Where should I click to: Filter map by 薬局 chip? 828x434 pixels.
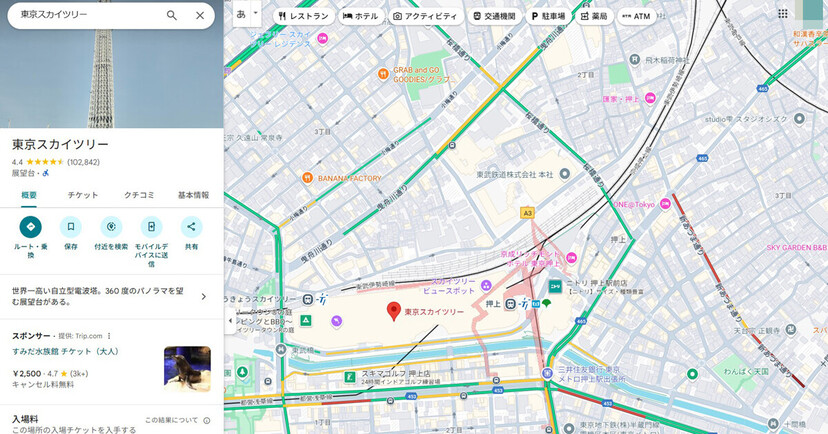pyautogui.click(x=594, y=16)
